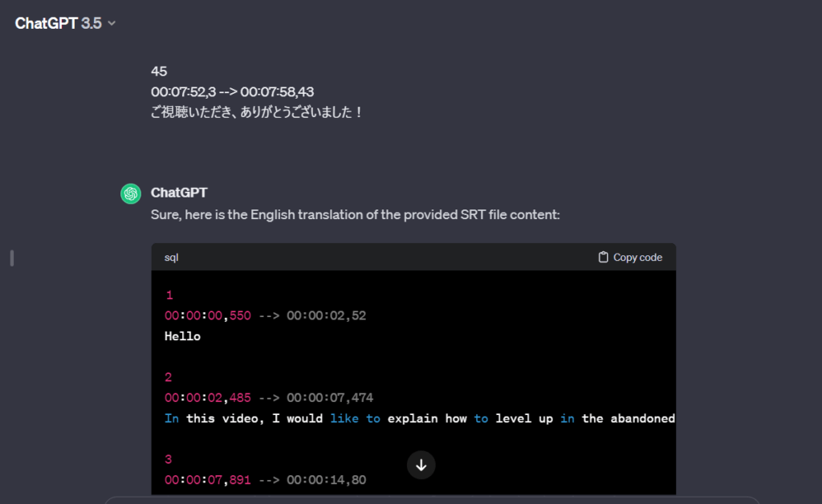Click subtitle index 2 in code block

[x=169, y=377]
